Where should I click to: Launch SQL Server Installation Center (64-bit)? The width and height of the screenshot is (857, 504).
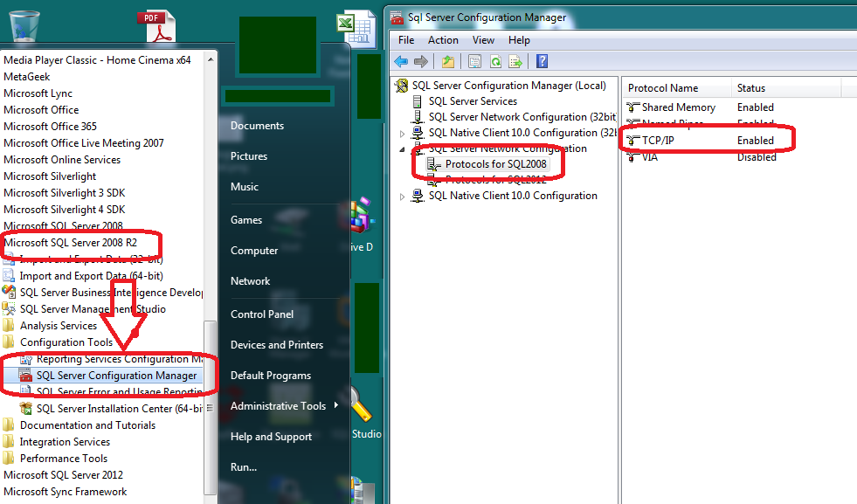(119, 409)
